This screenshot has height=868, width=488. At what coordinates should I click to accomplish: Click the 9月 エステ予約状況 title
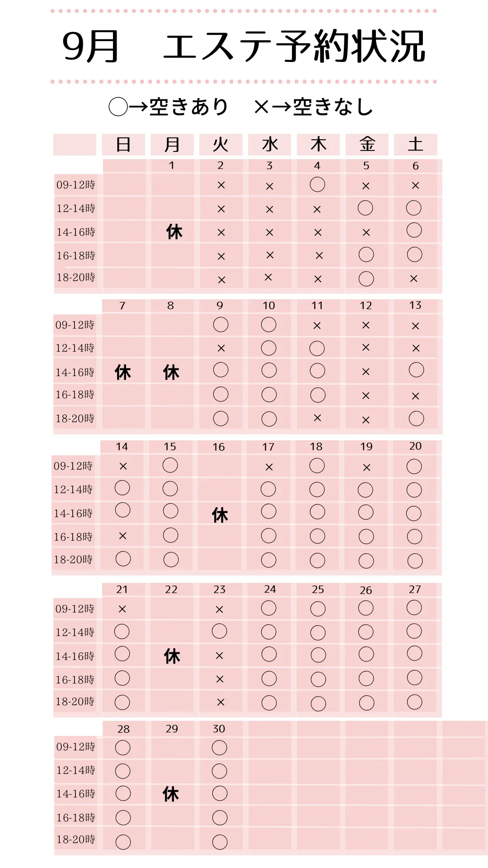tap(244, 46)
